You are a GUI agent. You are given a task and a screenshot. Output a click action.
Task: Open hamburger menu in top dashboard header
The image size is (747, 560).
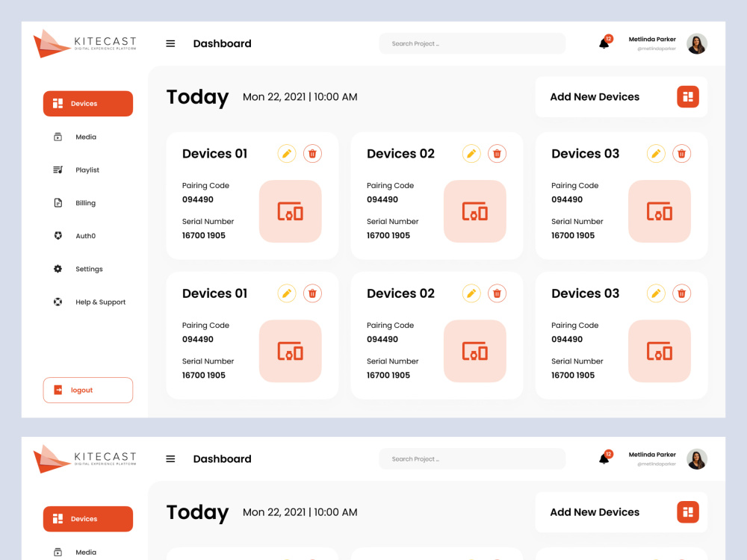[170, 44]
